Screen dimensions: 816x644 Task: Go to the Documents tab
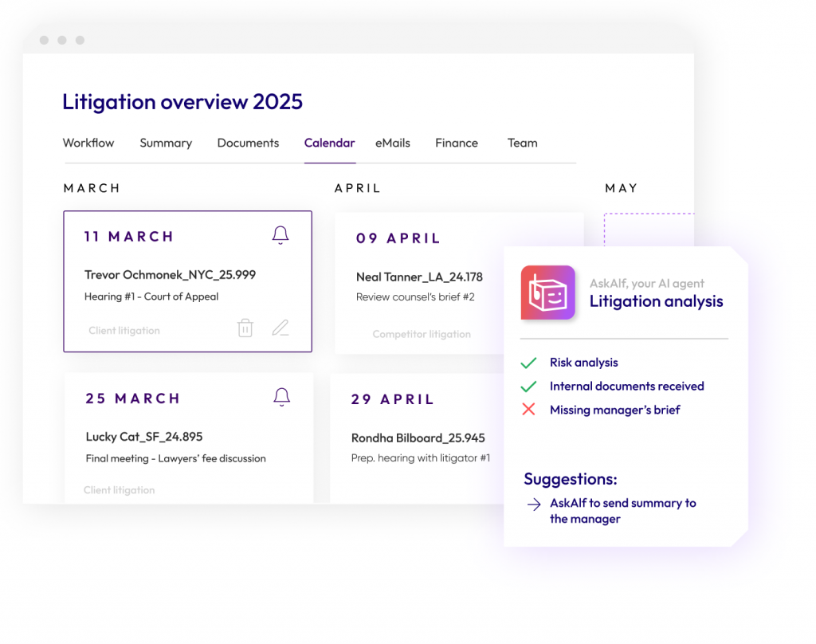click(x=248, y=143)
